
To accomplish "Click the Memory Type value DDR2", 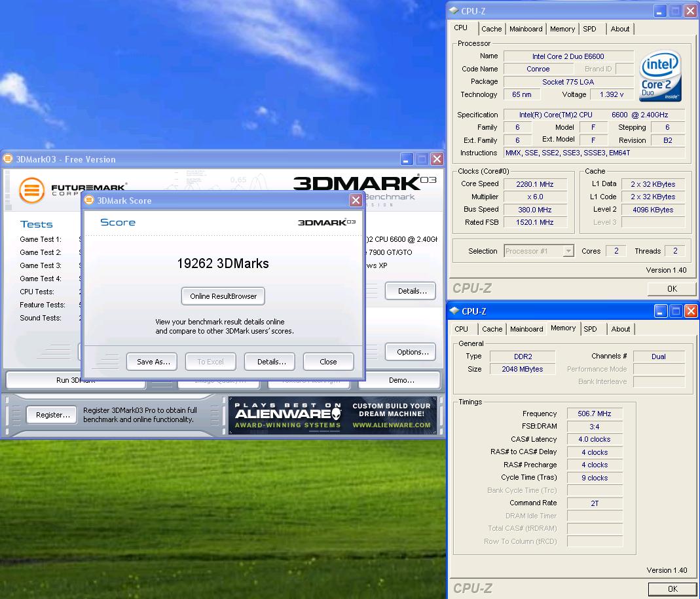I will coord(523,357).
